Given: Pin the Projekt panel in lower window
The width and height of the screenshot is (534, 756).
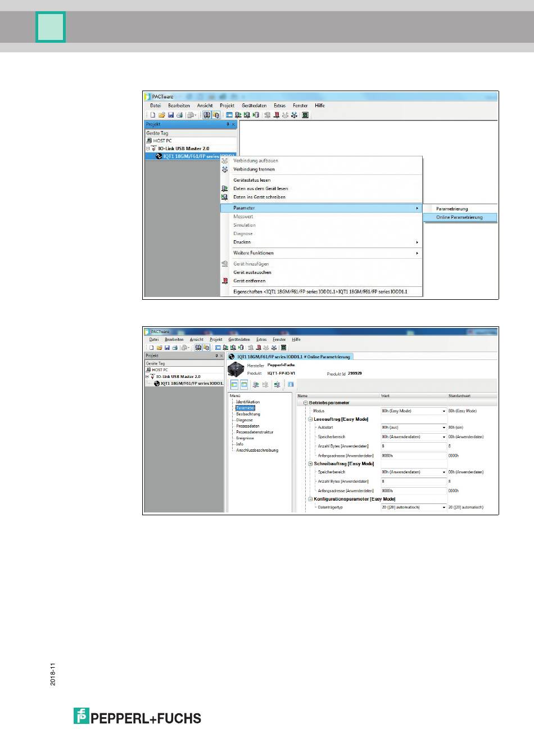Looking at the screenshot, I should 216,355.
